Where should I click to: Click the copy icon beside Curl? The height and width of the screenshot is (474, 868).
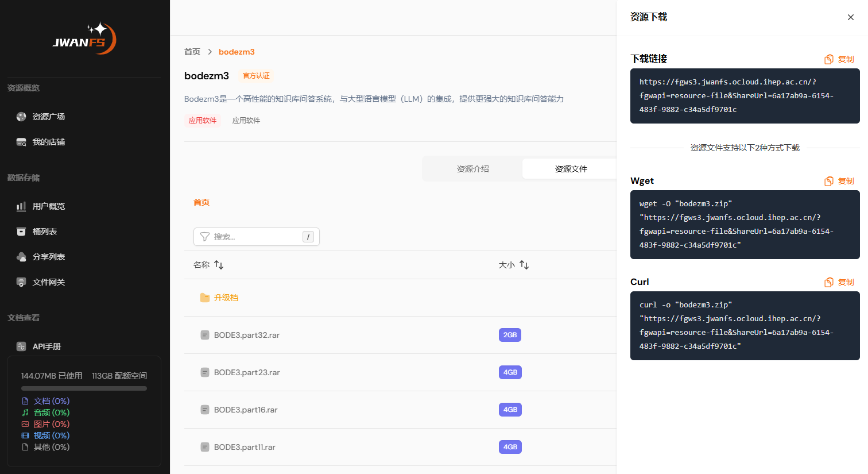pos(829,282)
